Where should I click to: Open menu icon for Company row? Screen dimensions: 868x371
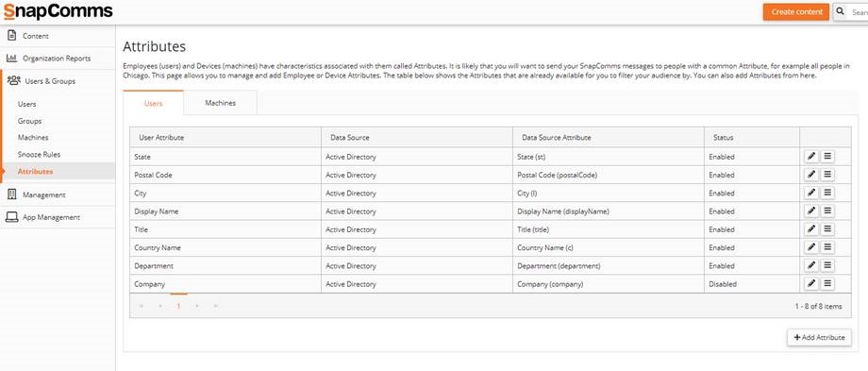coord(827,284)
